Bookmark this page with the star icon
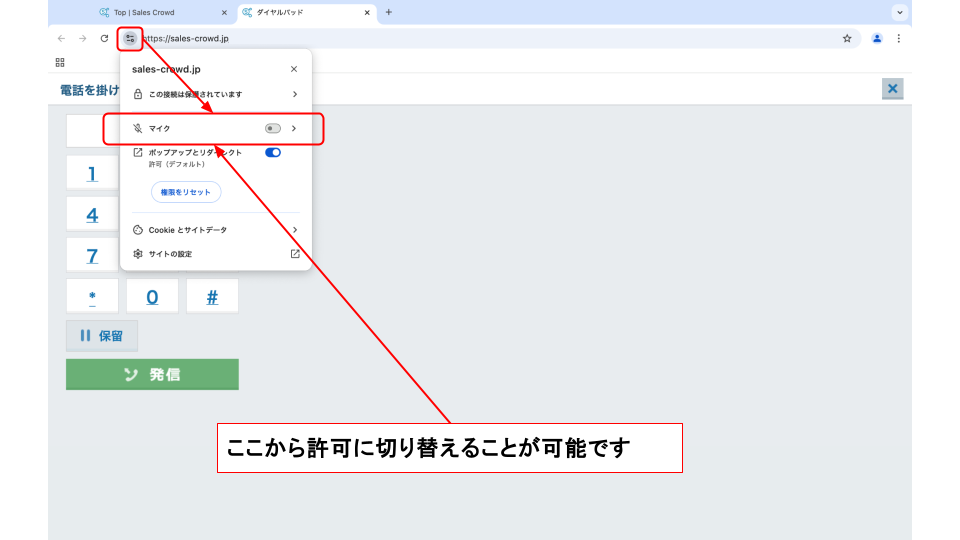The width and height of the screenshot is (960, 540). (847, 38)
